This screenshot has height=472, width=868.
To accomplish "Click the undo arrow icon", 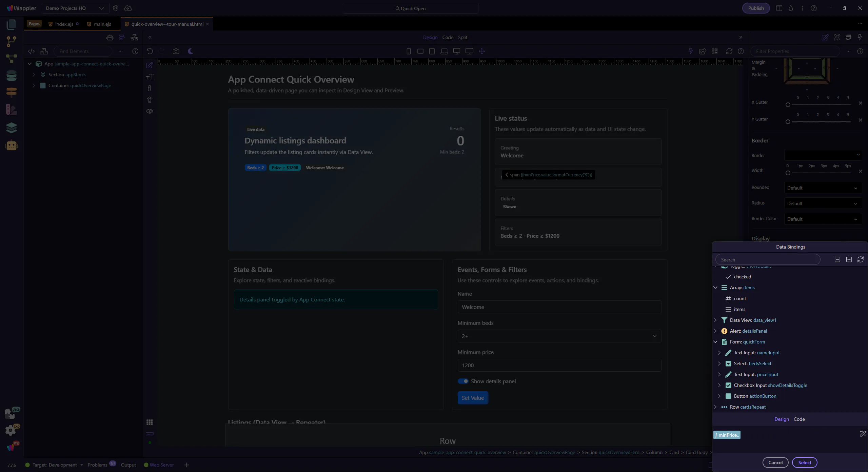I will click(150, 51).
